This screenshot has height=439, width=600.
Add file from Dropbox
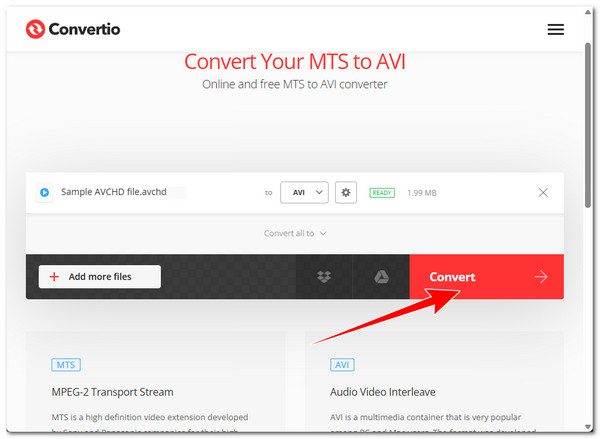pos(324,276)
